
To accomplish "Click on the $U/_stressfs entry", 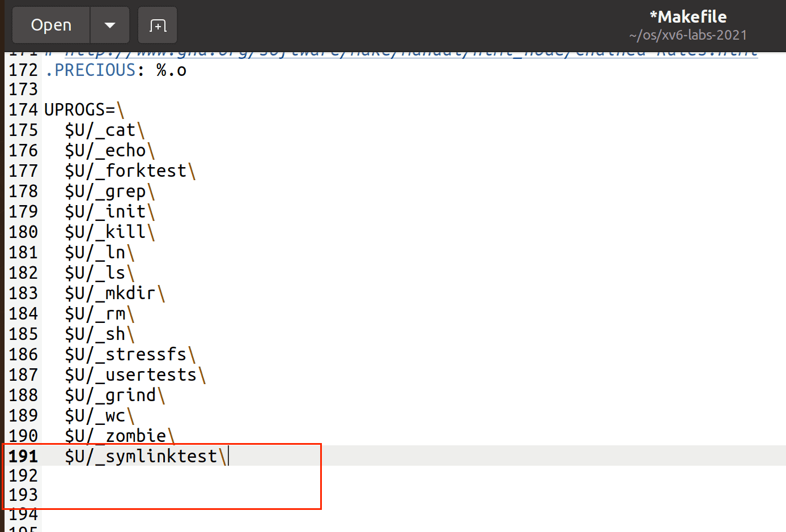I will (125, 355).
